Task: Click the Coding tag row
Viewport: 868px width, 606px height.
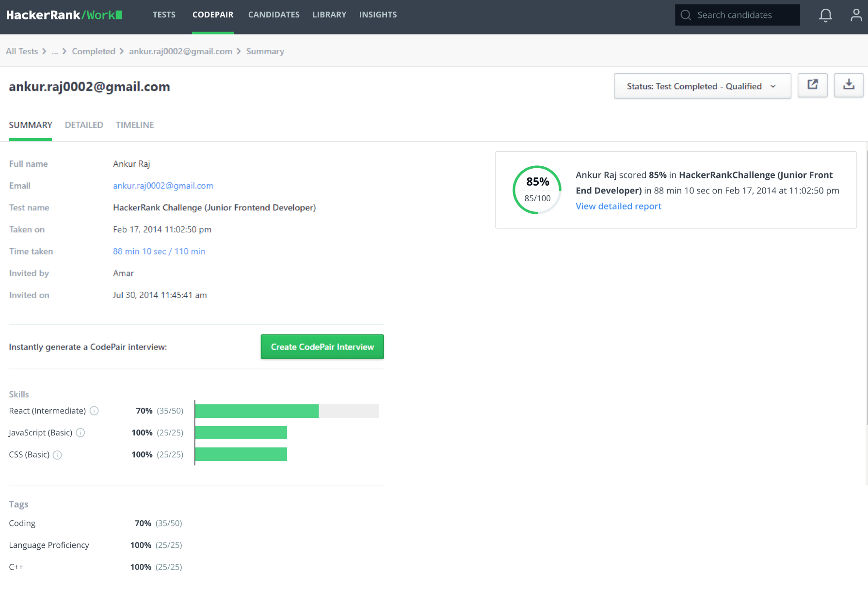Action: tap(96, 523)
